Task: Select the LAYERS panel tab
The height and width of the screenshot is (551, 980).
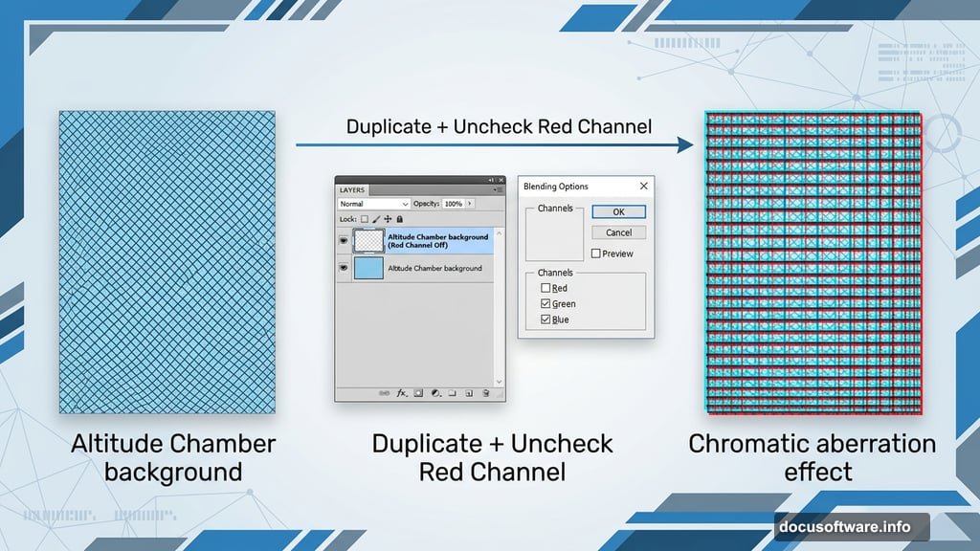Action: [x=352, y=190]
